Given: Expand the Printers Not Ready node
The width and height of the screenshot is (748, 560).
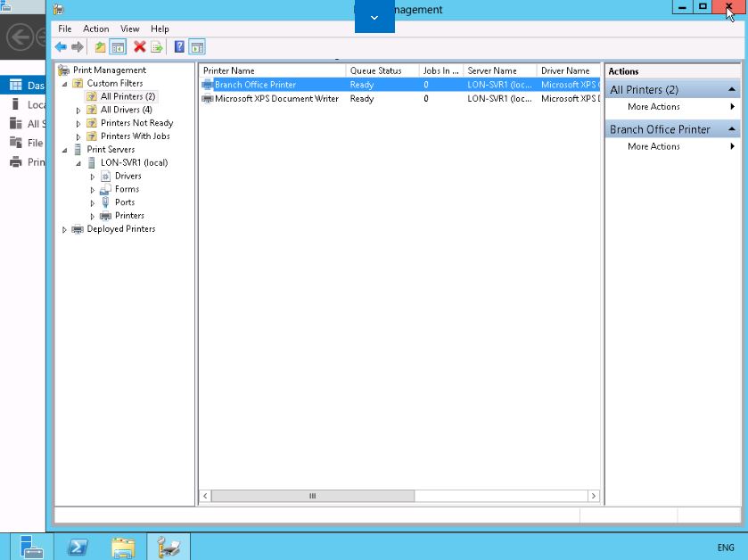Looking at the screenshot, I should (x=78, y=124).
